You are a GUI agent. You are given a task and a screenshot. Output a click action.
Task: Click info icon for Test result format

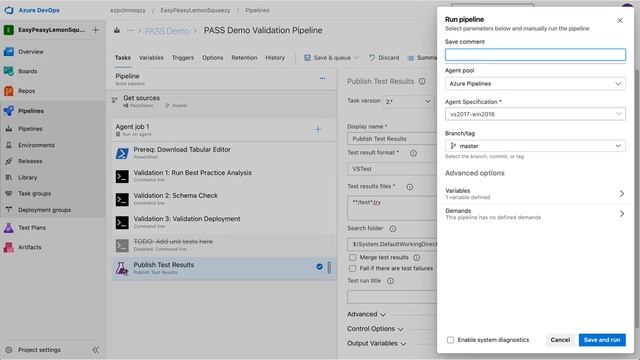pyautogui.click(x=413, y=153)
